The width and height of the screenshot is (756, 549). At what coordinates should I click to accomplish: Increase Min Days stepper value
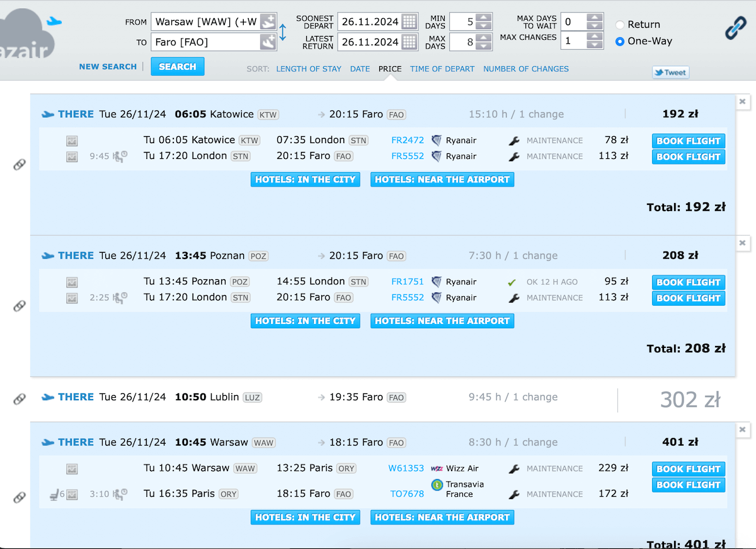483,18
